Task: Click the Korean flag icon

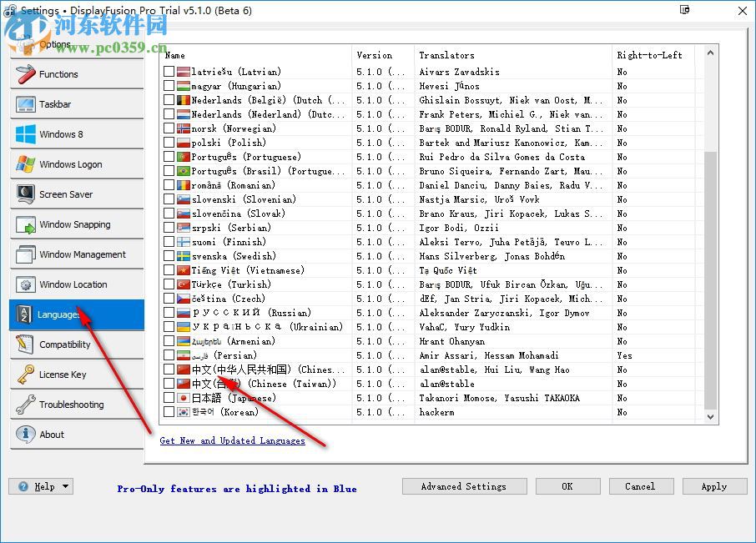Action: 184,412
